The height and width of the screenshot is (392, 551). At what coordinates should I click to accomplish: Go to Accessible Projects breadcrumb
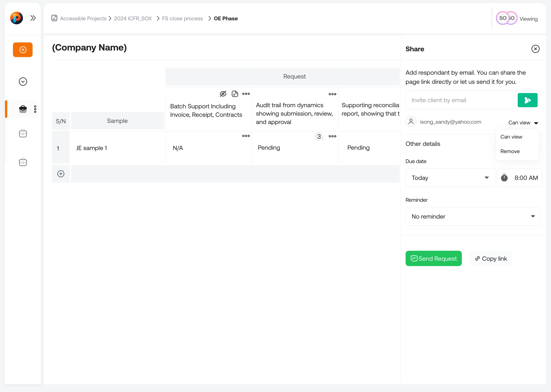[83, 19]
